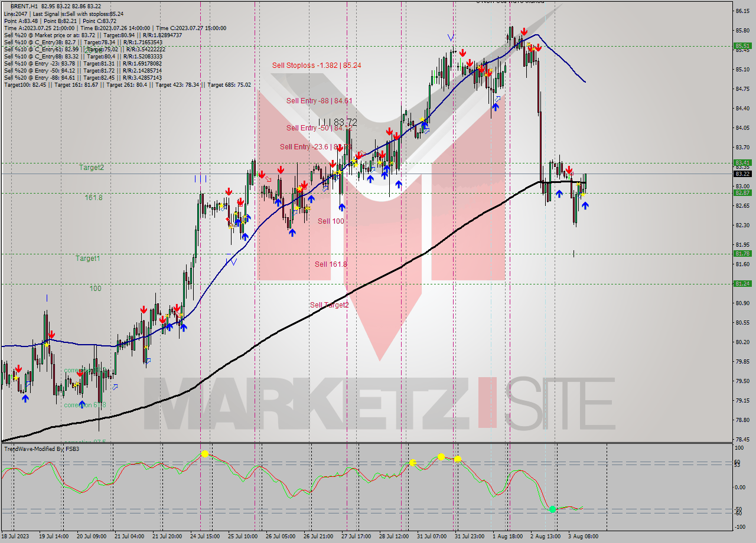
Task: Select the 'Sell Entry -88 | 84.61' label
Action: tap(319, 101)
